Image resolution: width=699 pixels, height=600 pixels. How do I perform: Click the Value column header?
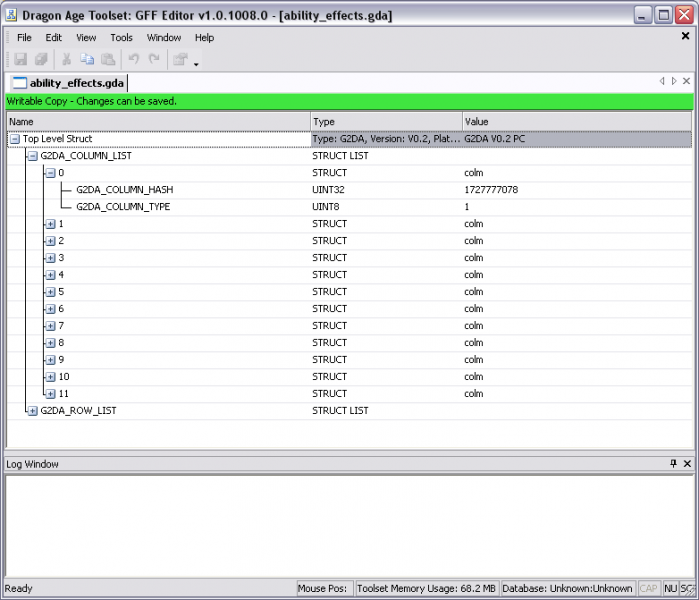pyautogui.click(x=576, y=122)
